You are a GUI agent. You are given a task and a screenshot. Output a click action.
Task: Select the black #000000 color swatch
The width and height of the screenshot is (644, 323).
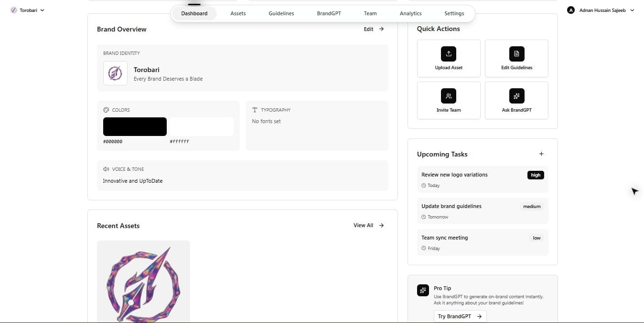pos(134,126)
